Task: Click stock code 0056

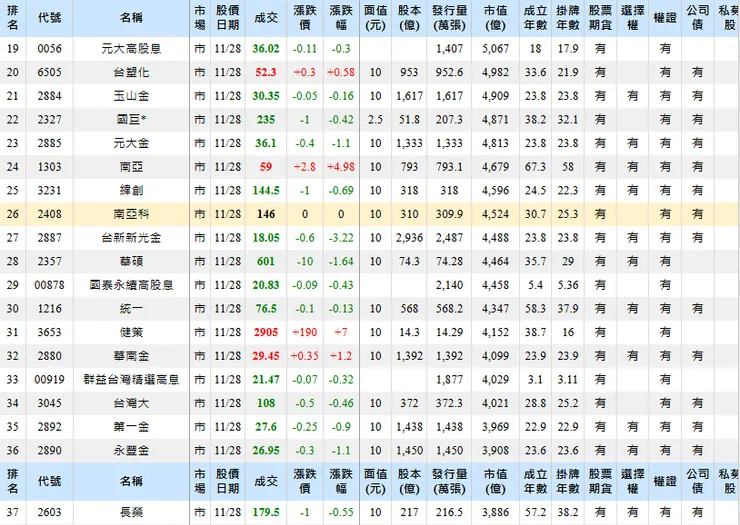Action: coord(50,49)
